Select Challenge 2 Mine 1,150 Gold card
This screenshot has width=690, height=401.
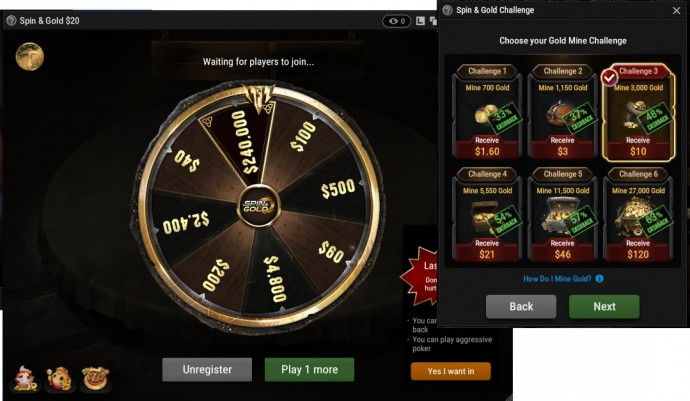point(562,111)
